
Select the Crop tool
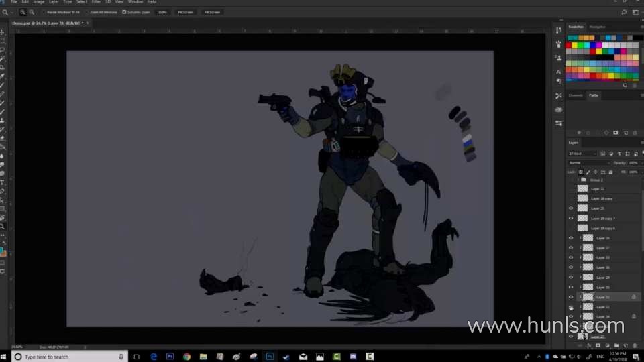point(3,68)
